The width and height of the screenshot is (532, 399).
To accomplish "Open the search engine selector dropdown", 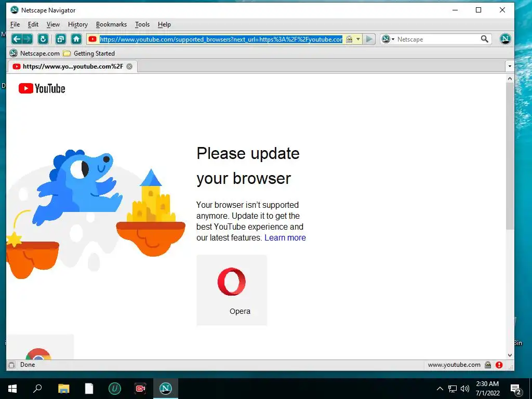I will pos(388,39).
